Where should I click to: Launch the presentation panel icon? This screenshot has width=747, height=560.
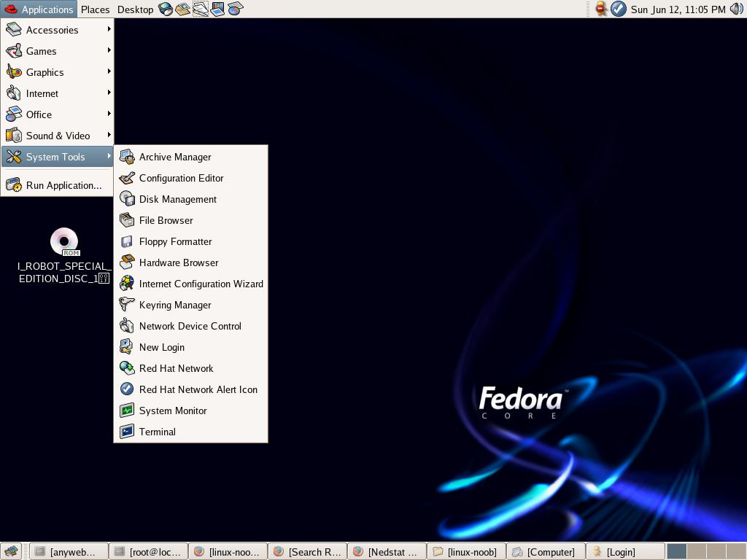pos(217,9)
